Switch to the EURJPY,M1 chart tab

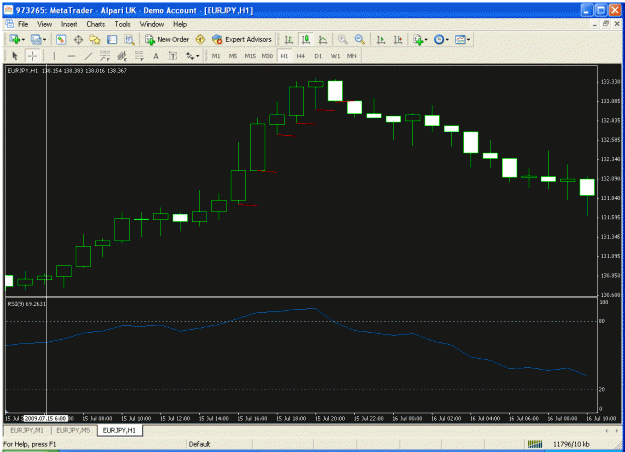tap(27, 430)
